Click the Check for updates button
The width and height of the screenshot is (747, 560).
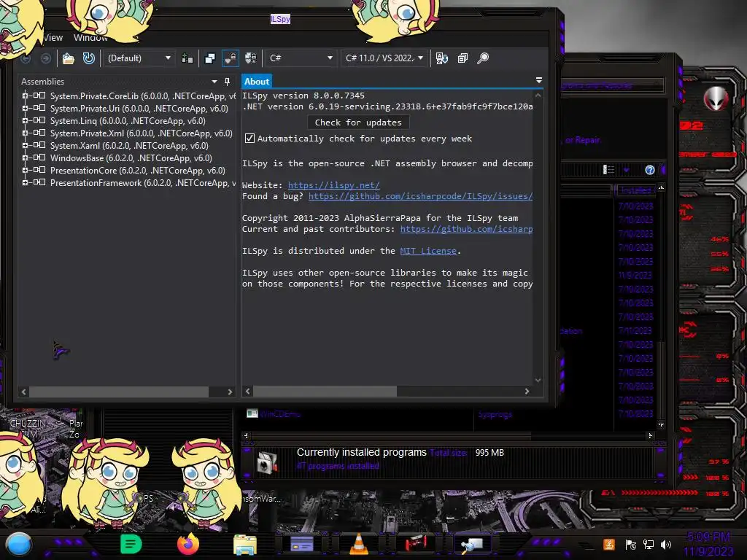tap(358, 122)
